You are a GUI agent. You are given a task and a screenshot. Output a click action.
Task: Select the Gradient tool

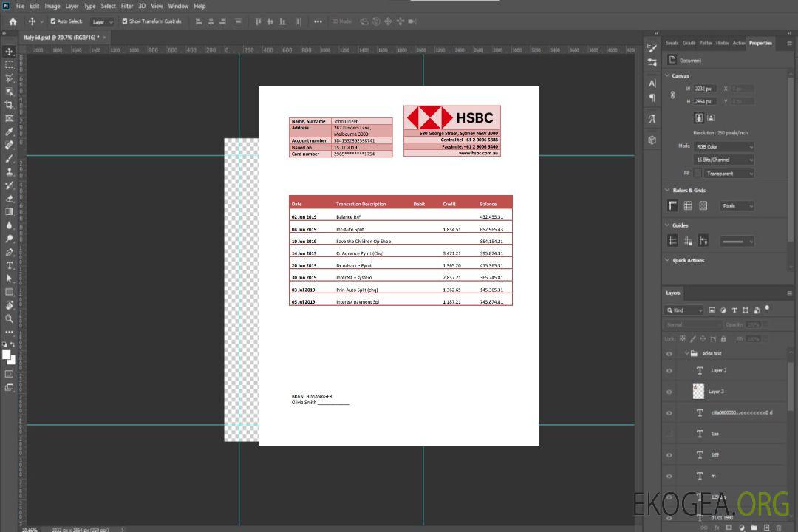tap(9, 212)
